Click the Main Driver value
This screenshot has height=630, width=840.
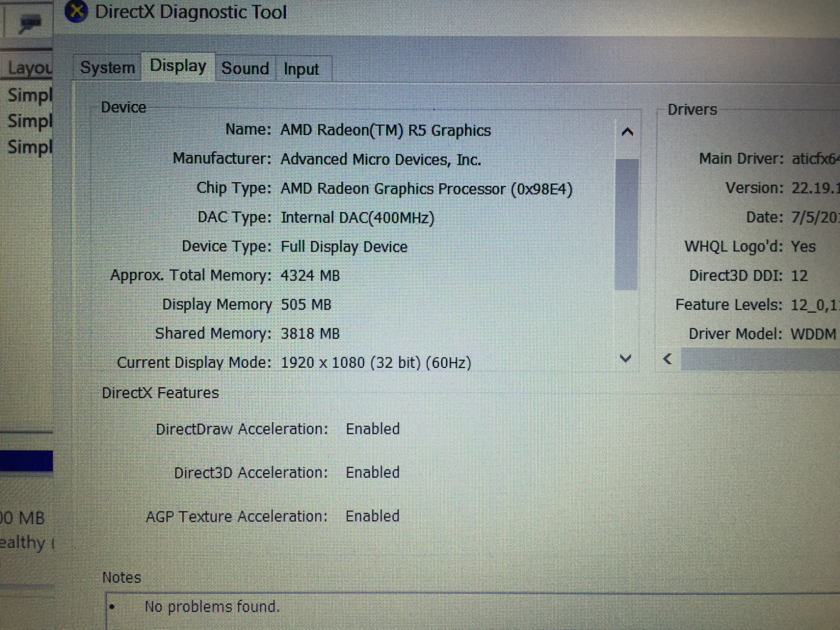click(815, 159)
